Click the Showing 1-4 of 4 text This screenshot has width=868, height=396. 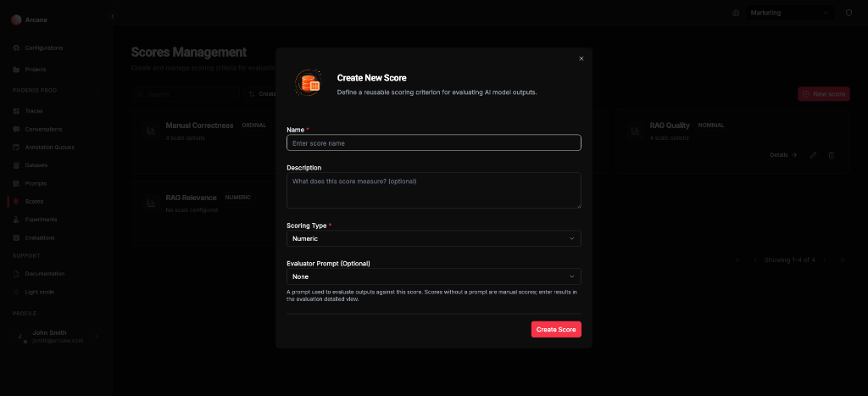click(x=789, y=259)
